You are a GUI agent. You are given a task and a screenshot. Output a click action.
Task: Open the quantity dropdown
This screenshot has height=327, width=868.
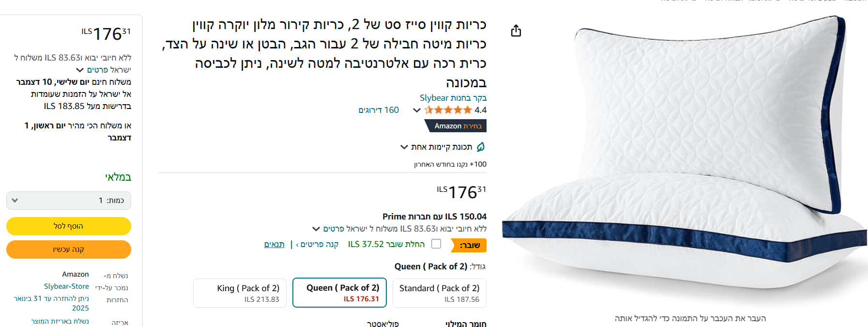69,201
